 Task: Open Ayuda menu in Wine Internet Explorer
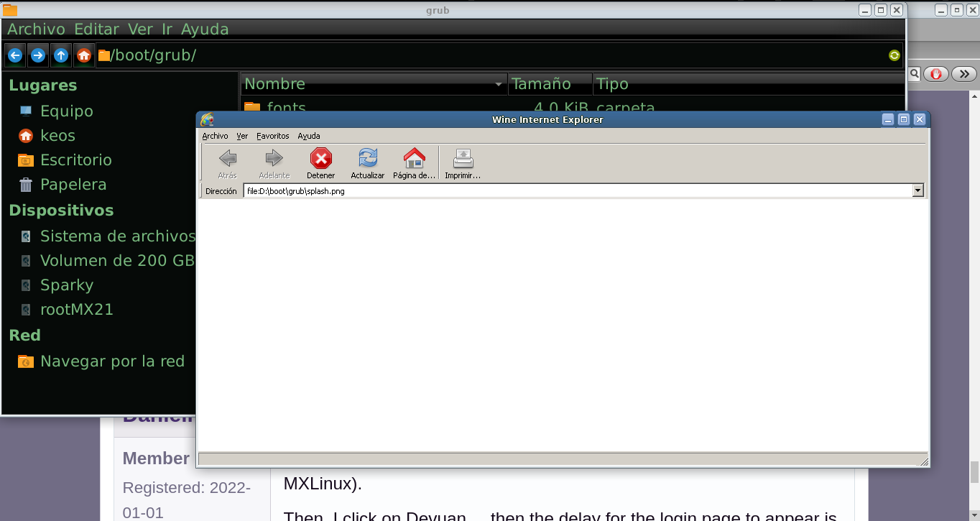pyautogui.click(x=309, y=136)
